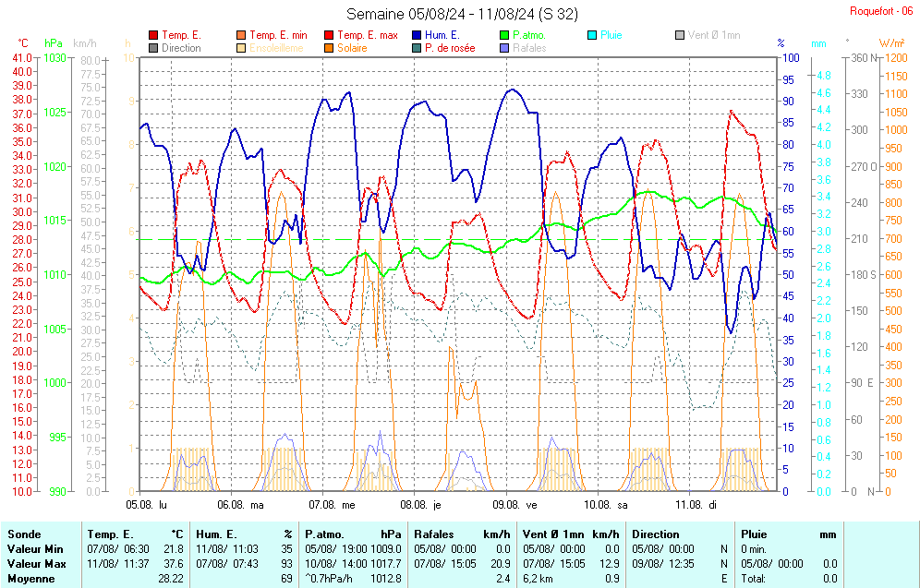This screenshot has height=588, width=920.
Task: Click the 'P. de rosée' legend label
Action: (450, 48)
